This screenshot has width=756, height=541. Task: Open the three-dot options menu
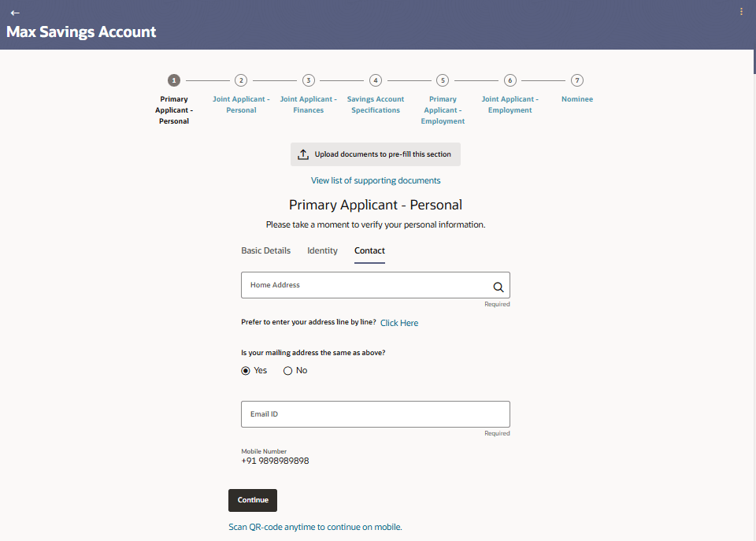741,12
